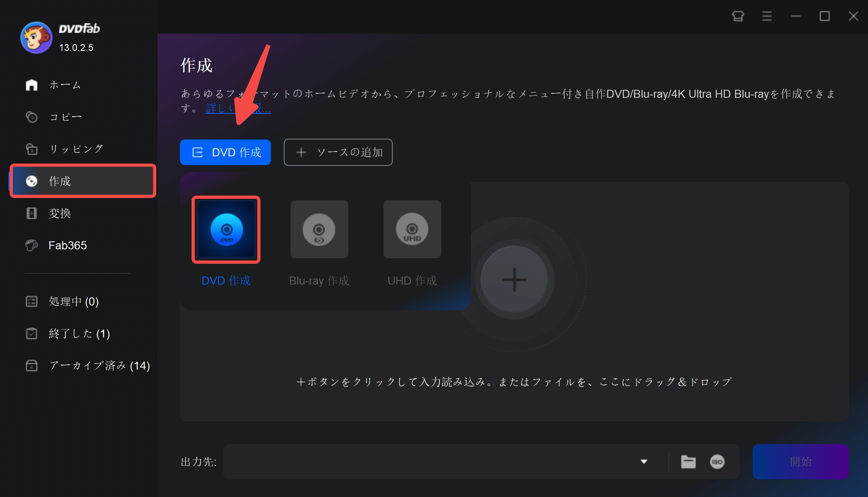Click the large plus add-file button

click(514, 280)
